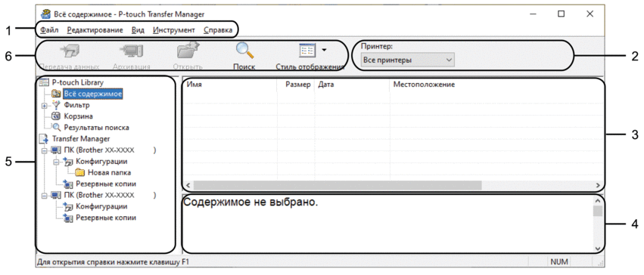Click Конфигурации icon under second ПК
This screenshot has width=644, height=275.
68,206
